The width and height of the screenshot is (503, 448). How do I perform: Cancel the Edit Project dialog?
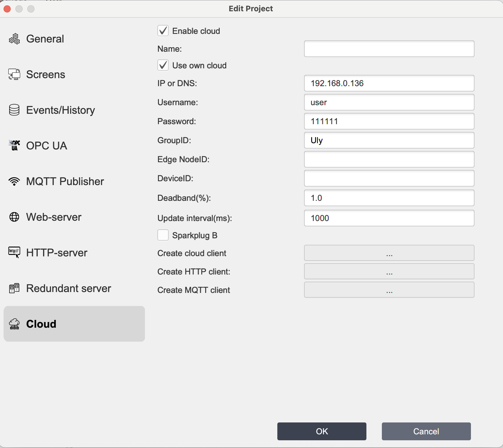pyautogui.click(x=426, y=431)
